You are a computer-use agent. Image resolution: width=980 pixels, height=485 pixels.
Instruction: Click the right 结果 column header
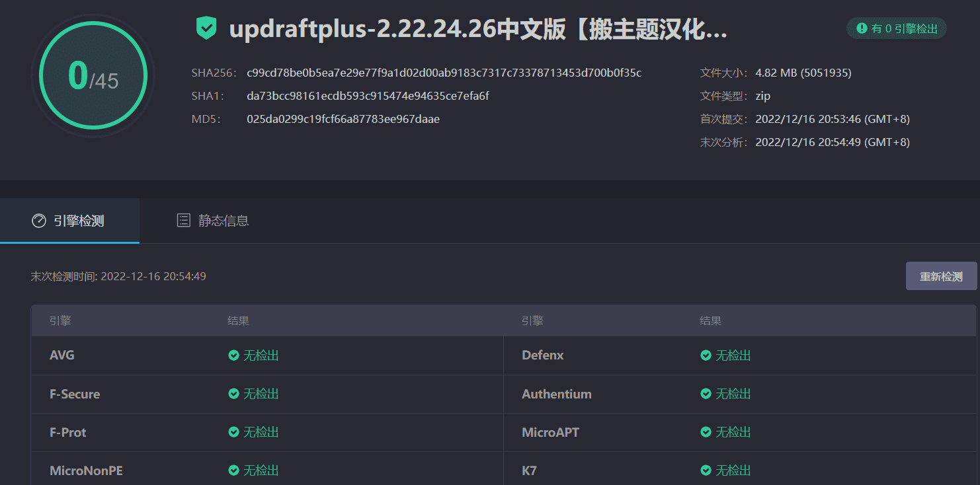click(711, 321)
